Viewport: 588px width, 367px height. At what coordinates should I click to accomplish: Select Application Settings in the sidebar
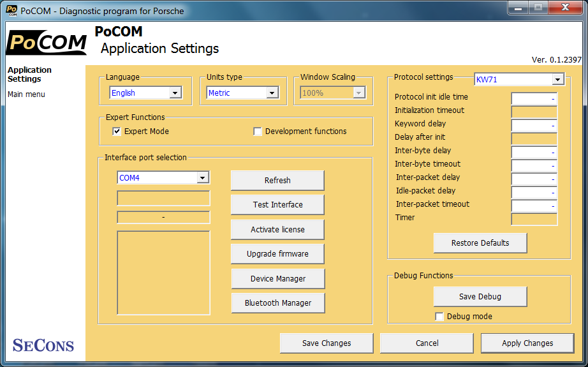pos(29,74)
